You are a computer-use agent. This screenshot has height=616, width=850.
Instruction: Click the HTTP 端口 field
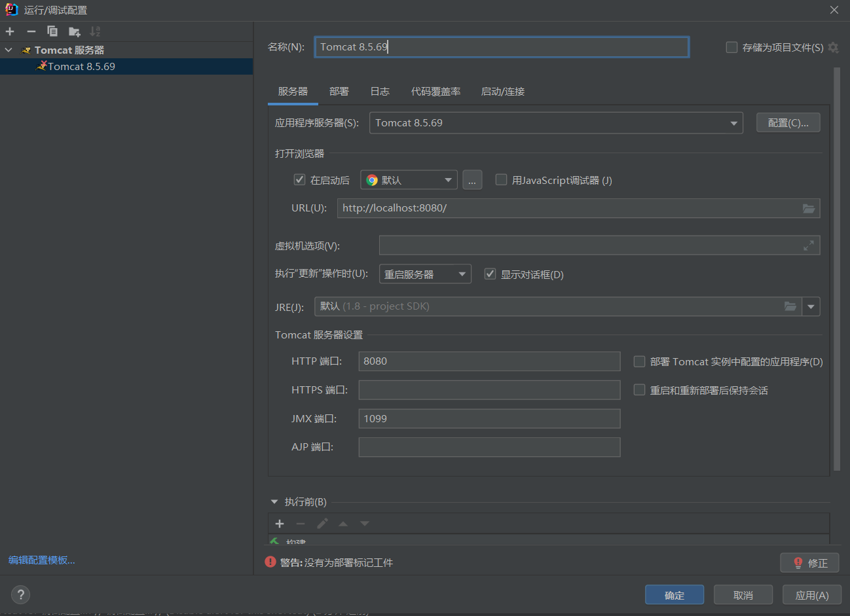point(489,361)
